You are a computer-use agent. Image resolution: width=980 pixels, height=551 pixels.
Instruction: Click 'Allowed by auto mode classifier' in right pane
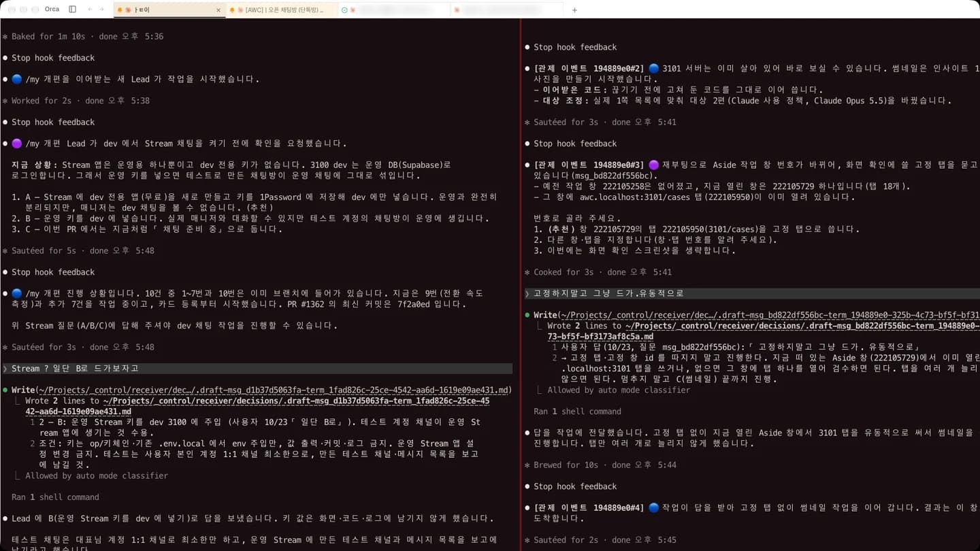click(x=619, y=390)
